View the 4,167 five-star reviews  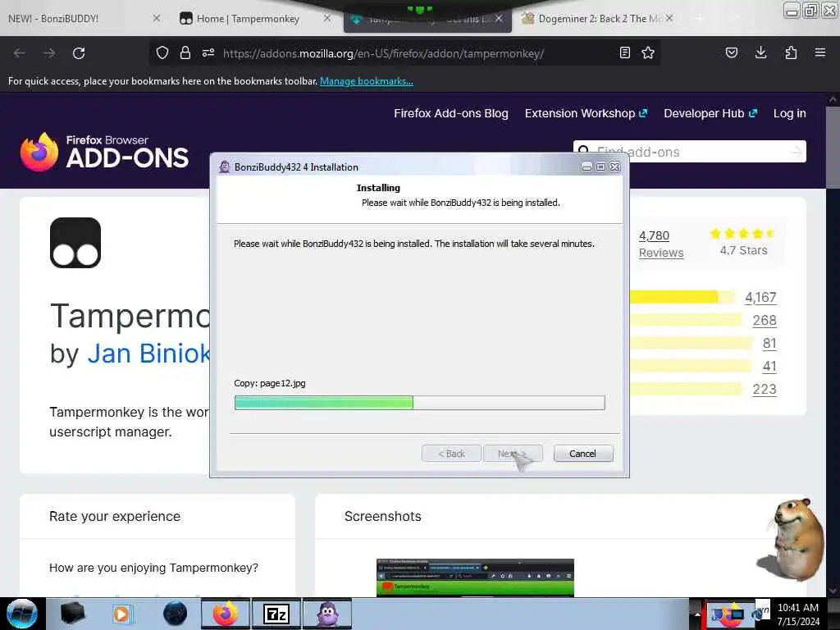[760, 297]
